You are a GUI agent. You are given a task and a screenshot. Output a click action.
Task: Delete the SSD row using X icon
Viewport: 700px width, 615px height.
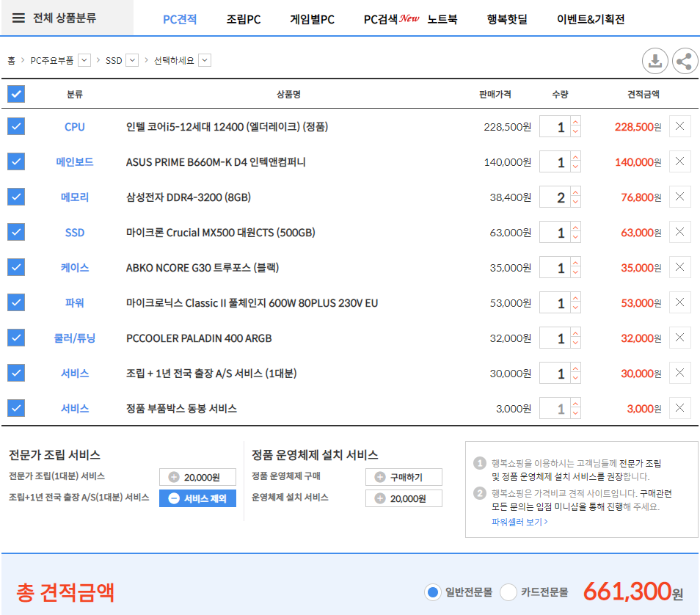click(x=679, y=232)
